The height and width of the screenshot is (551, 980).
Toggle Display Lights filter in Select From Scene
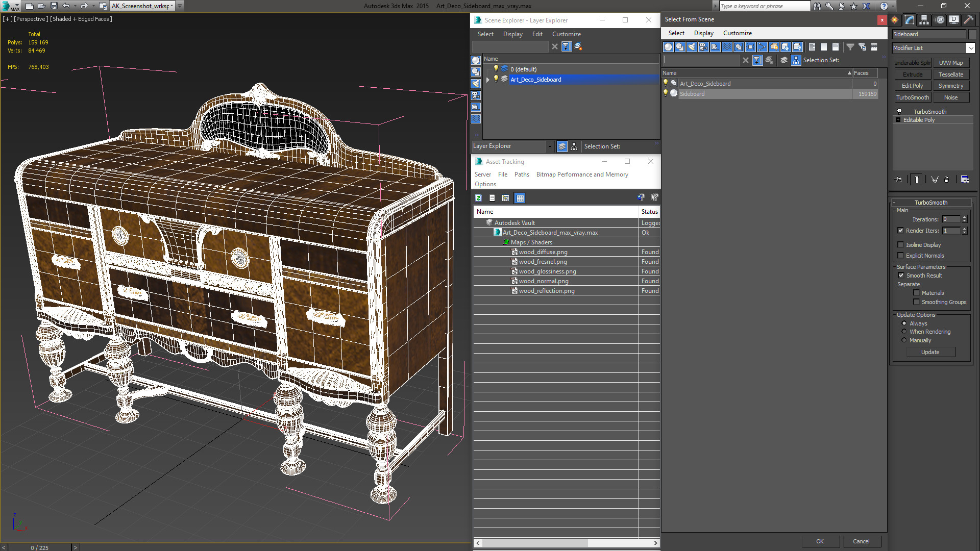point(692,47)
